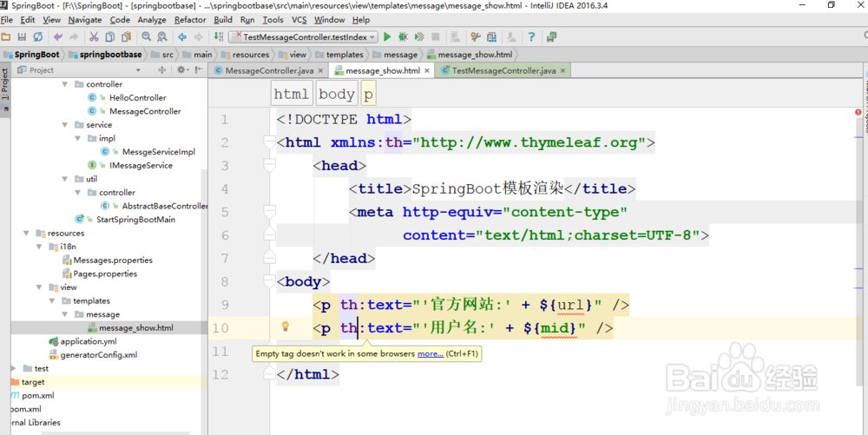The image size is (868, 435).
Task: Click the yellow intention lightbulb on line 10
Action: tap(286, 326)
